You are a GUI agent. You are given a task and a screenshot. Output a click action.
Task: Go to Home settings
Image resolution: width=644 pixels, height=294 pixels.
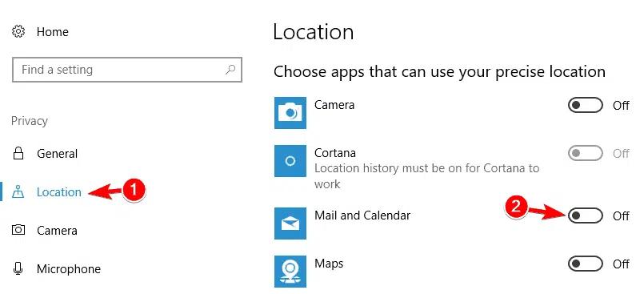pyautogui.click(x=53, y=32)
